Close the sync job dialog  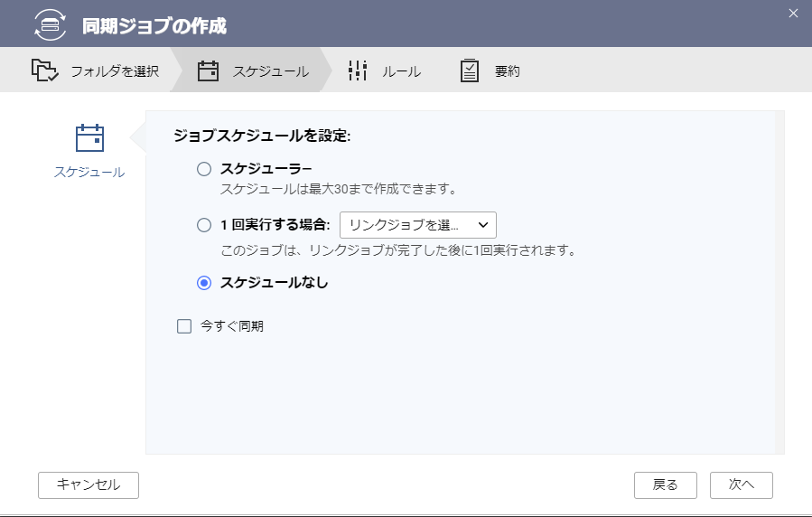(793, 14)
